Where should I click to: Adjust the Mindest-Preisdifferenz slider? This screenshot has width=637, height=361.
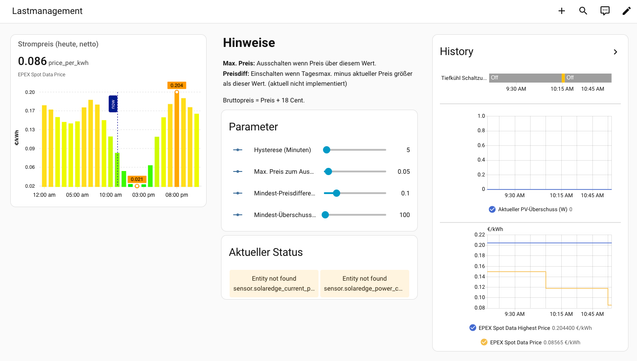(355, 193)
